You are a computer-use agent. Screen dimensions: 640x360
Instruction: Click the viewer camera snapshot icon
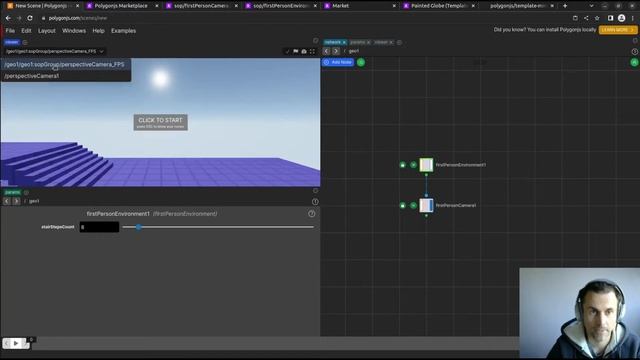tap(304, 51)
